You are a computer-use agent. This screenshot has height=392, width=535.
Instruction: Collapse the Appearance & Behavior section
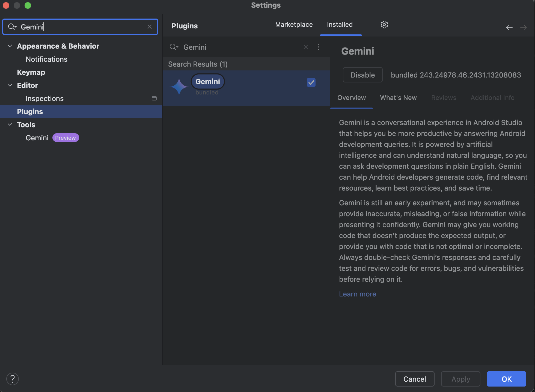point(10,46)
